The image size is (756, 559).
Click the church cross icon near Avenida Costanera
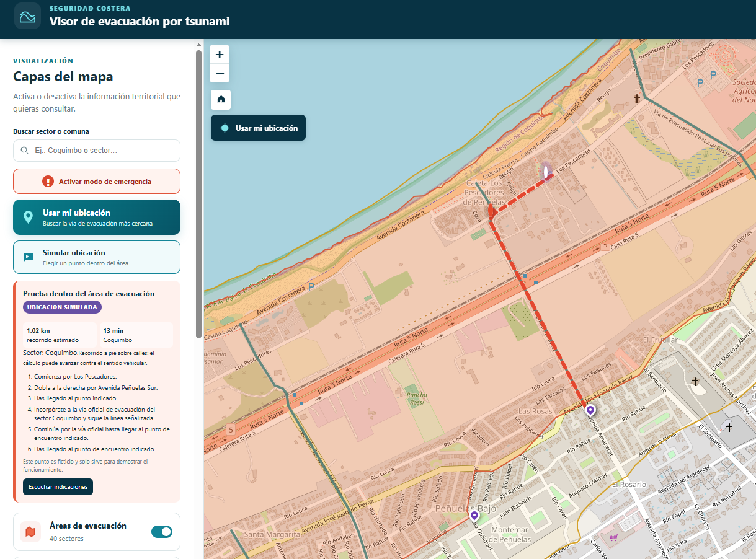coord(636,99)
